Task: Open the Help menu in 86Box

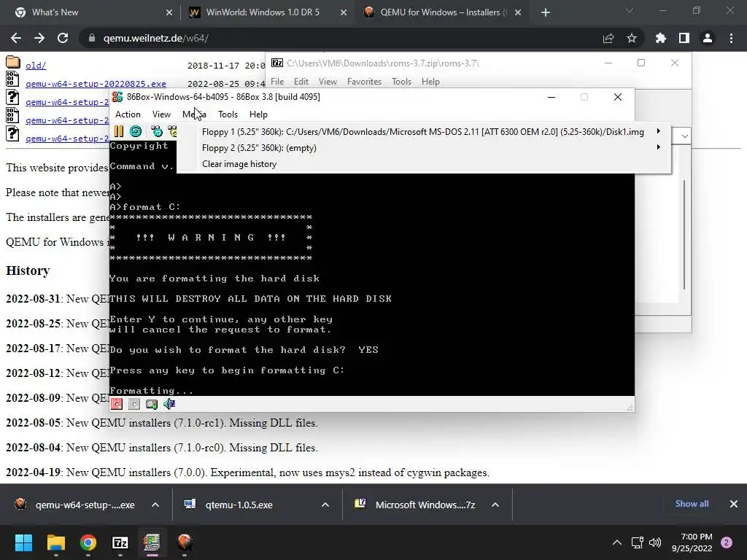Action: click(x=258, y=114)
